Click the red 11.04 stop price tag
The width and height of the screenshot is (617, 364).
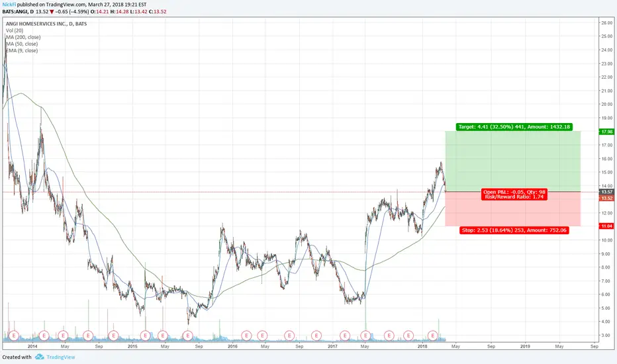[x=607, y=226]
